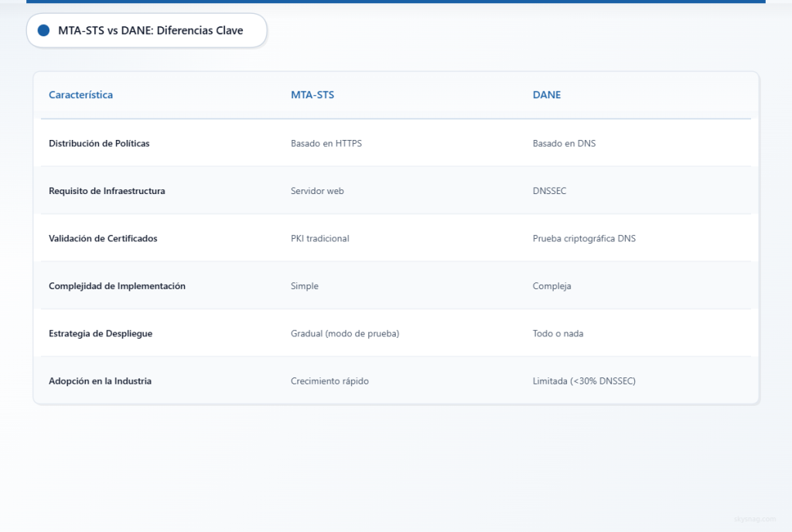Viewport: 792px width, 532px height.
Task: Click the 'Limitada (<30% DNSSEC)' cell
Action: (x=584, y=381)
